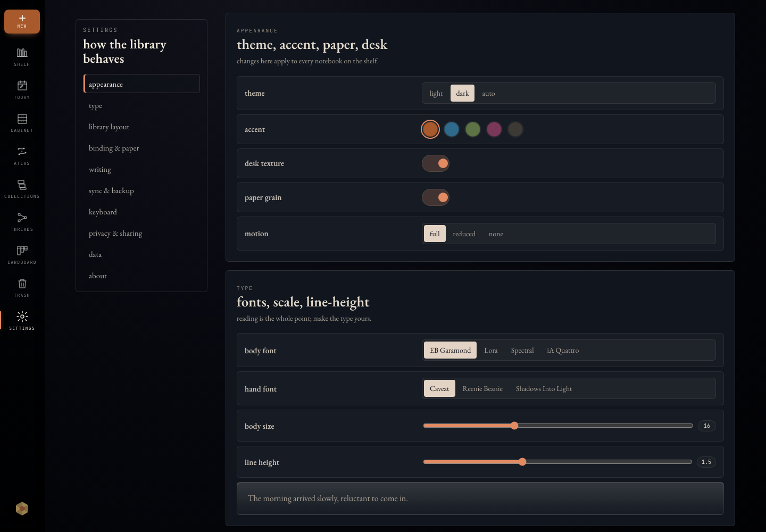The width and height of the screenshot is (766, 532).
Task: Set motion to full
Action: (x=435, y=234)
